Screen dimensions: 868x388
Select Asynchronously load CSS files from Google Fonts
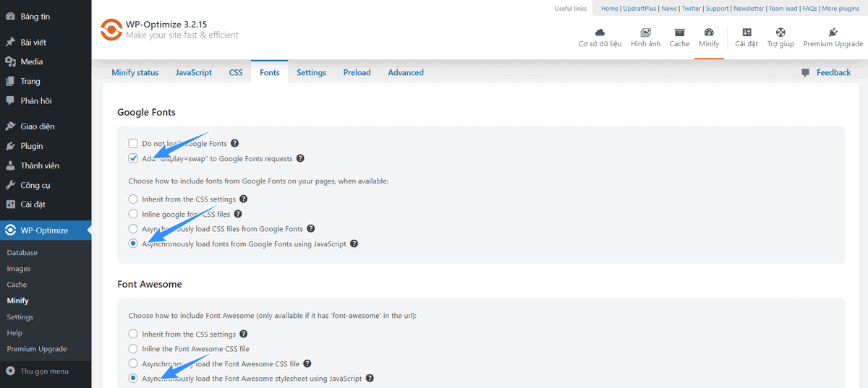(133, 229)
